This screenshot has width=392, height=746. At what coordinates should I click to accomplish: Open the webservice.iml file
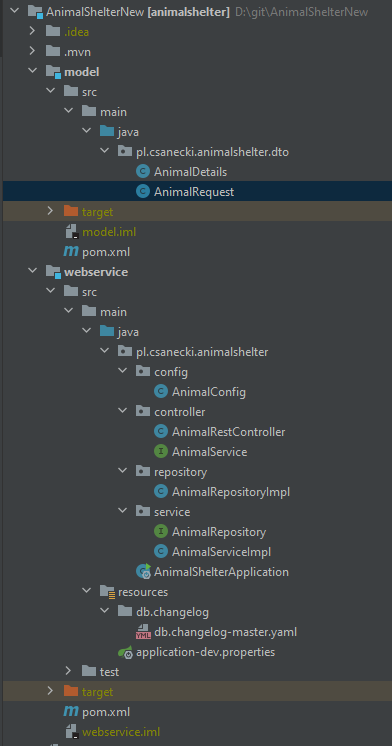[x=121, y=731]
